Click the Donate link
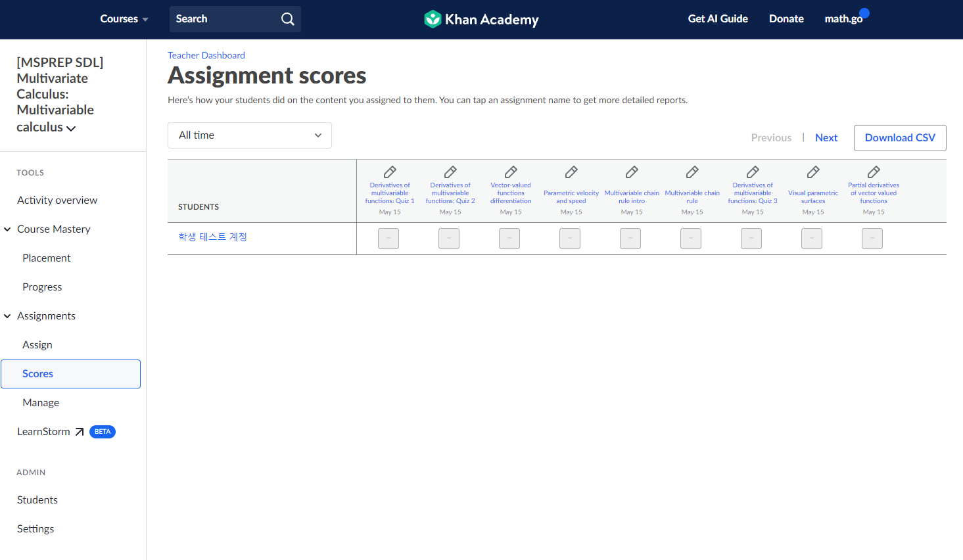 click(786, 19)
